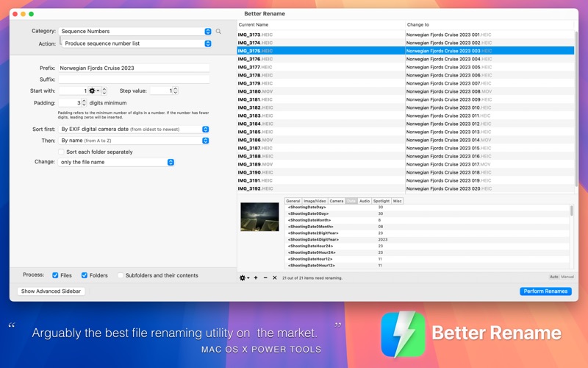
Task: Switch to the Camera metadata tab
Action: point(337,201)
